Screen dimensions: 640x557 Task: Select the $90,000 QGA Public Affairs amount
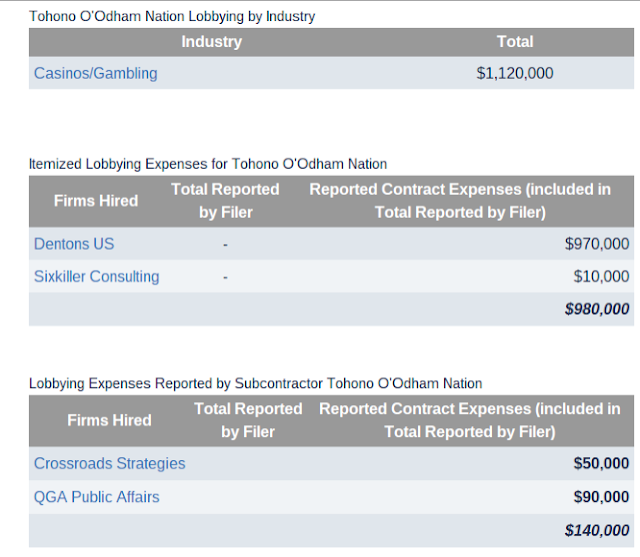coord(601,497)
